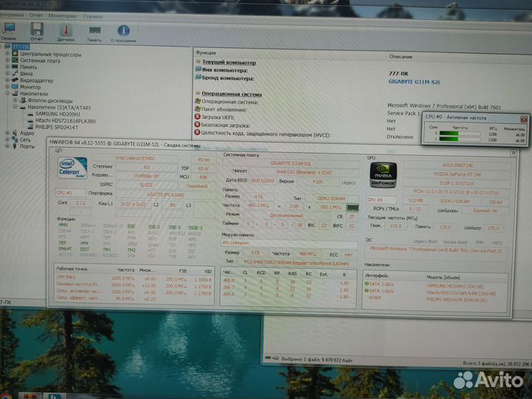
Task: Click the green memory chip icon
Action: coord(353,208)
